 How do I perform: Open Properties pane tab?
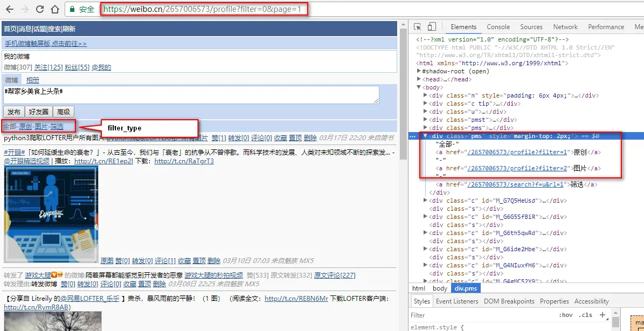click(x=555, y=301)
